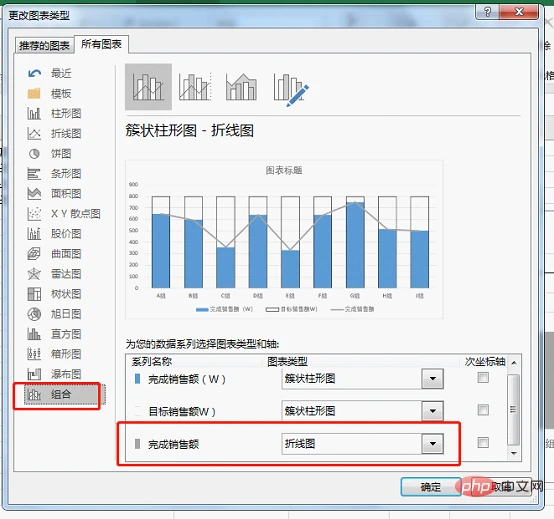Choose clustered column-line on secondary axis icon

pyautogui.click(x=195, y=87)
